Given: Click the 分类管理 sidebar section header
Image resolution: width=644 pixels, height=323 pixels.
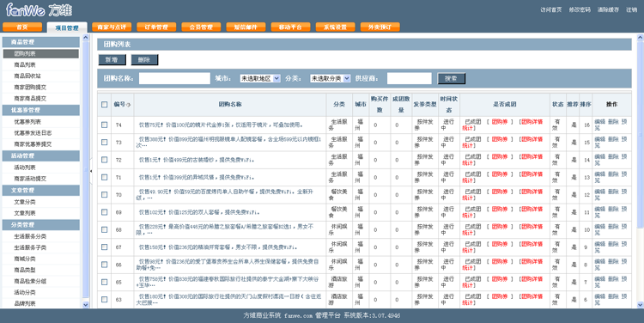Looking at the screenshot, I should (41, 225).
